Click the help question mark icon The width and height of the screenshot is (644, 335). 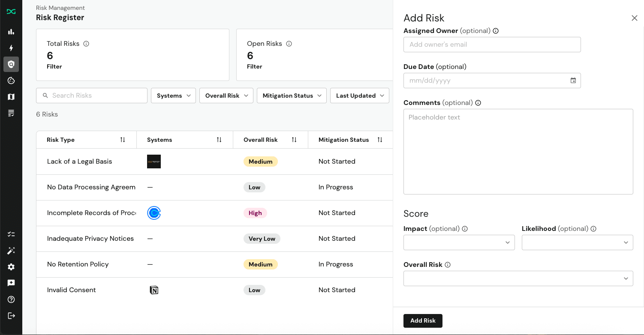(11, 299)
